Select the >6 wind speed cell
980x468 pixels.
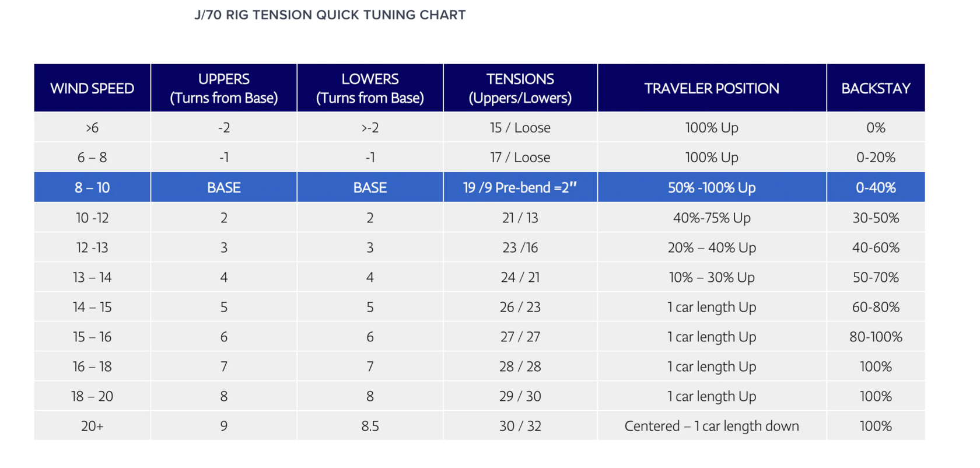click(92, 127)
